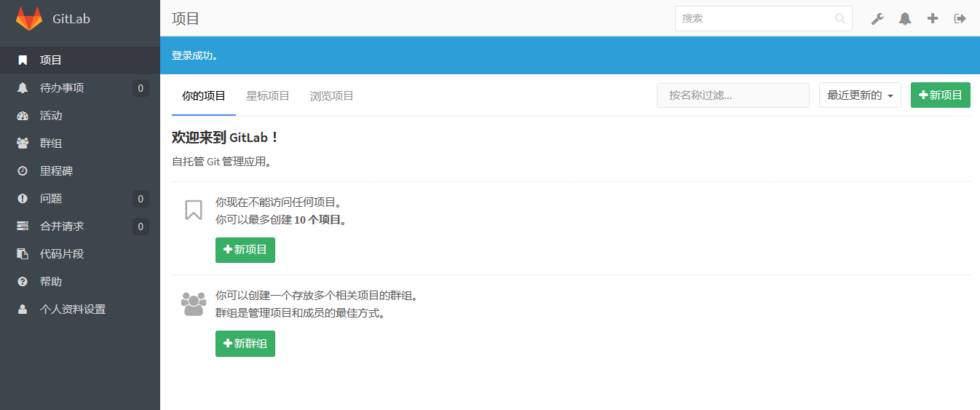Click the text 自托管 Git 管理应用。
This screenshot has height=410, width=980.
coord(222,162)
